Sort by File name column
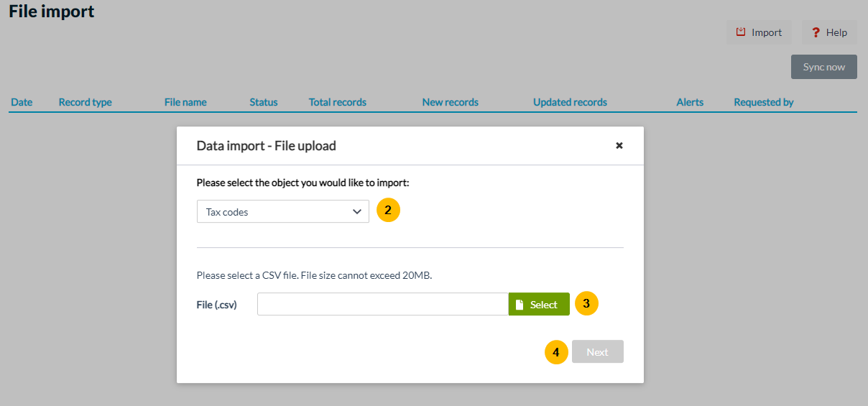The width and height of the screenshot is (868, 406). tap(185, 102)
